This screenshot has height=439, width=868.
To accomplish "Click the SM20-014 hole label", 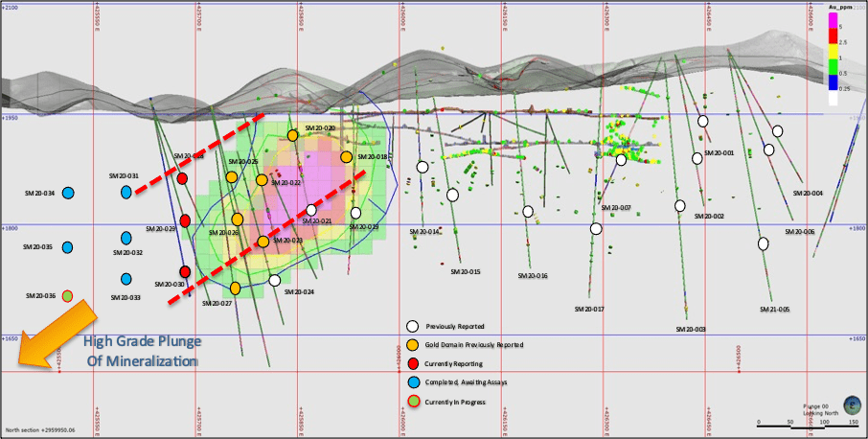I will pos(424,232).
